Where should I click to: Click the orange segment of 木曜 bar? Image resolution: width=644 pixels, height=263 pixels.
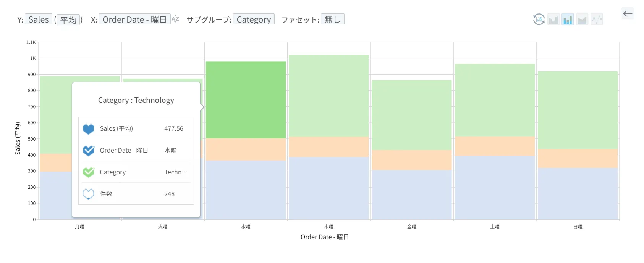(x=328, y=147)
